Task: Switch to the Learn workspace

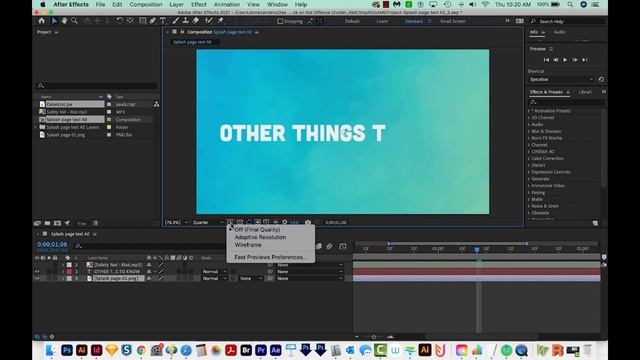Action: pyautogui.click(x=382, y=21)
